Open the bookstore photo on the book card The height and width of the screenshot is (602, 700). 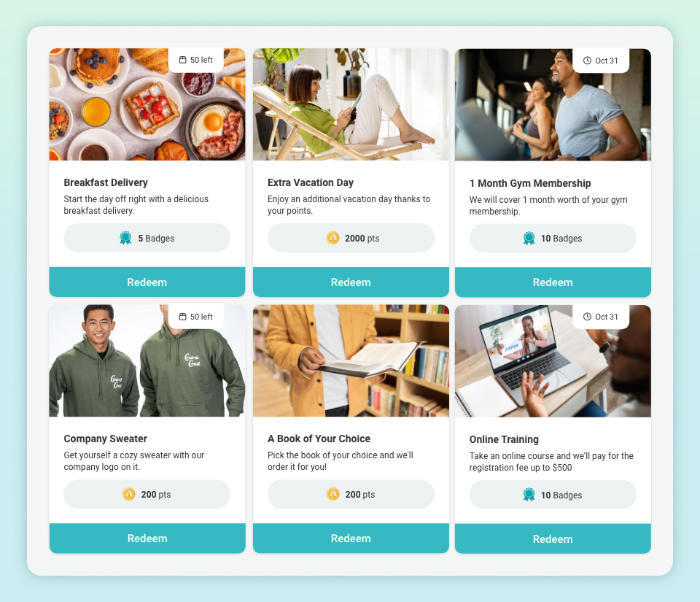pyautogui.click(x=351, y=361)
